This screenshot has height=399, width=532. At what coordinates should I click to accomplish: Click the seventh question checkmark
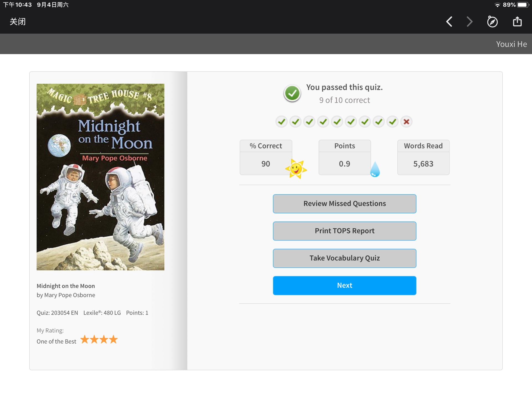[x=365, y=122]
